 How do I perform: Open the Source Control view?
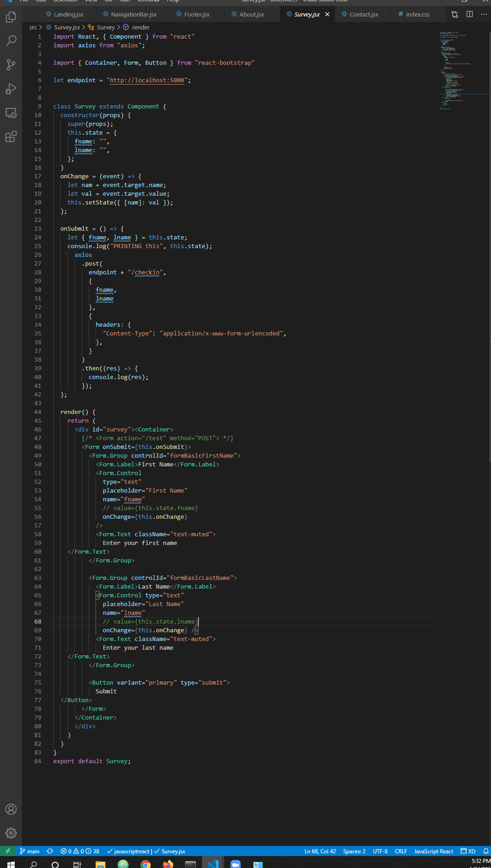[x=11, y=65]
